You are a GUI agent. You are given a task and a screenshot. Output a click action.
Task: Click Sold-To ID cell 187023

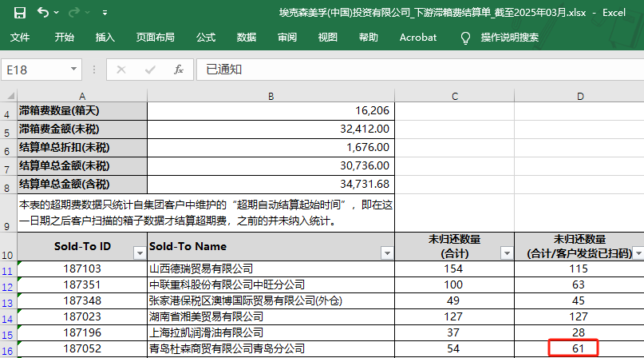pos(82,317)
